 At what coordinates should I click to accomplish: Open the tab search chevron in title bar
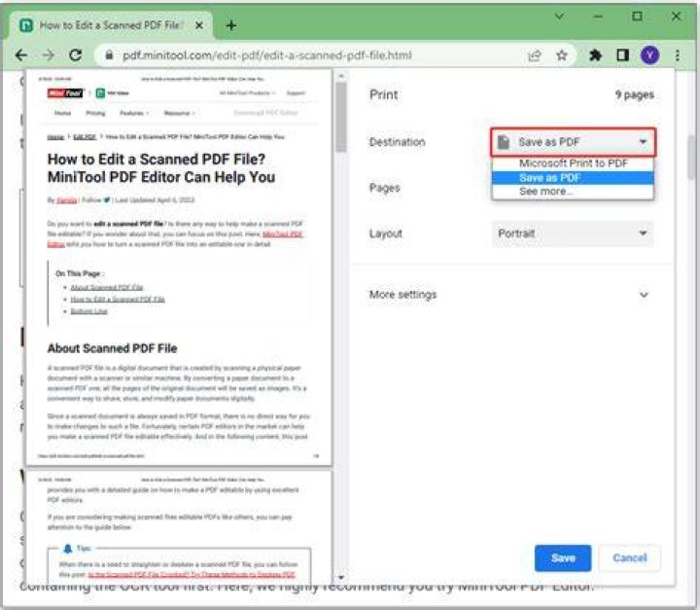(559, 17)
